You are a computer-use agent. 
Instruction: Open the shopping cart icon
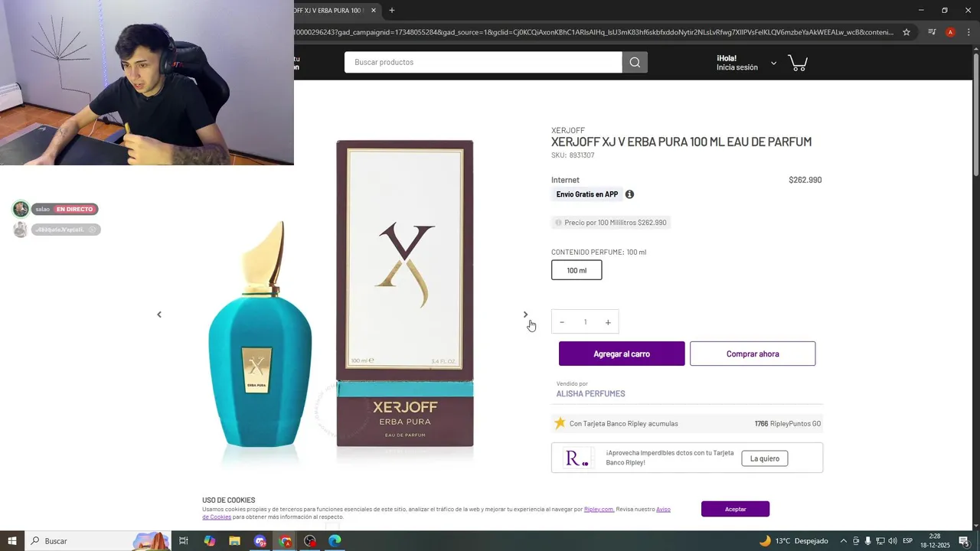coord(798,63)
